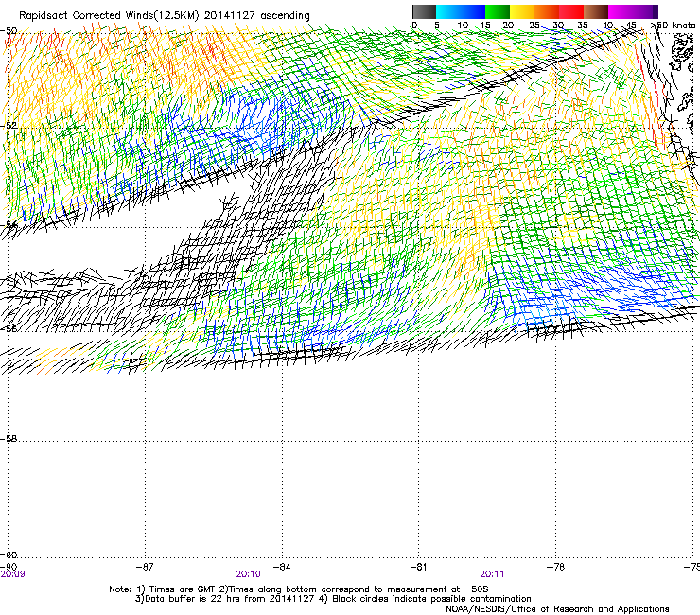Click the purple '20:09' time label

click(12, 574)
